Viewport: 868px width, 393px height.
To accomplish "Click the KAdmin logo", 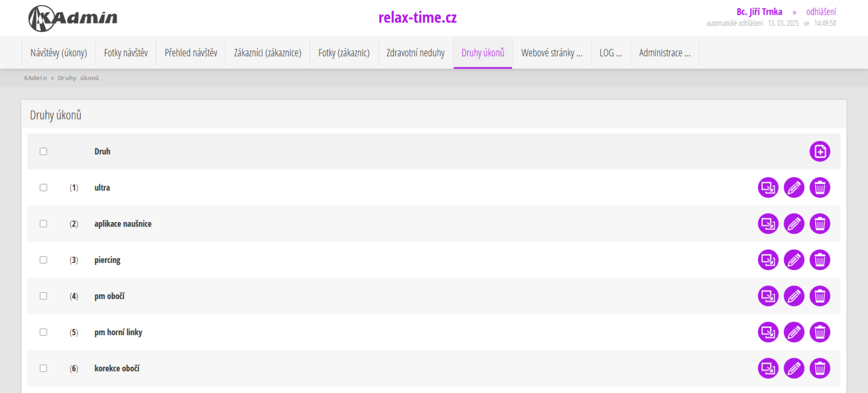I will pyautogui.click(x=73, y=18).
